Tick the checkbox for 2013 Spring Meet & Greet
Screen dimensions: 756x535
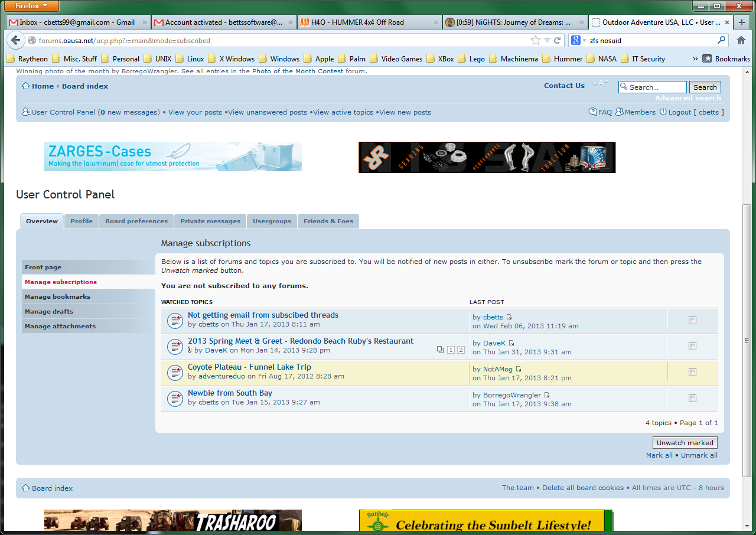coord(692,347)
